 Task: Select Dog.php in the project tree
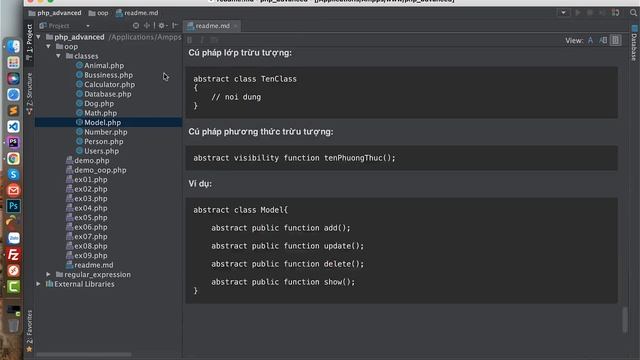[x=99, y=104]
